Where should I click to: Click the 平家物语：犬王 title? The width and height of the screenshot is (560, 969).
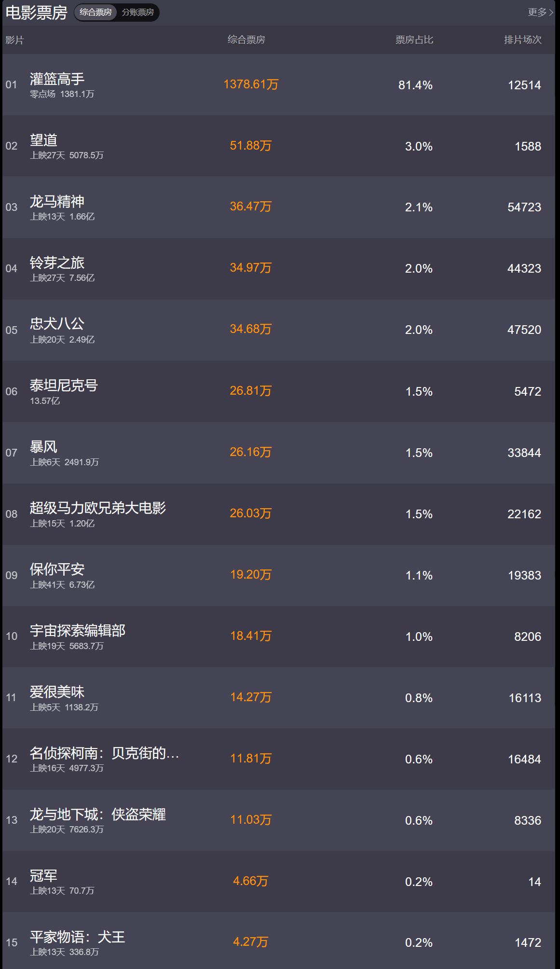coord(78,937)
